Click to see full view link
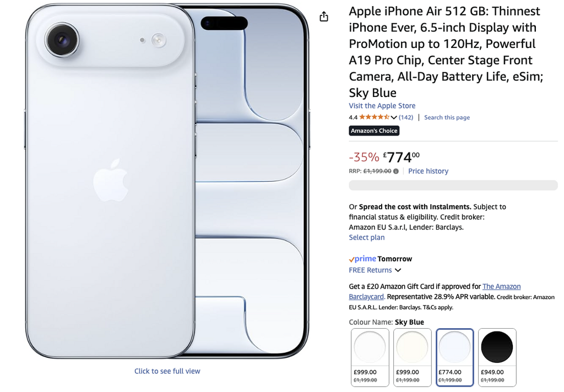 pos(167,371)
